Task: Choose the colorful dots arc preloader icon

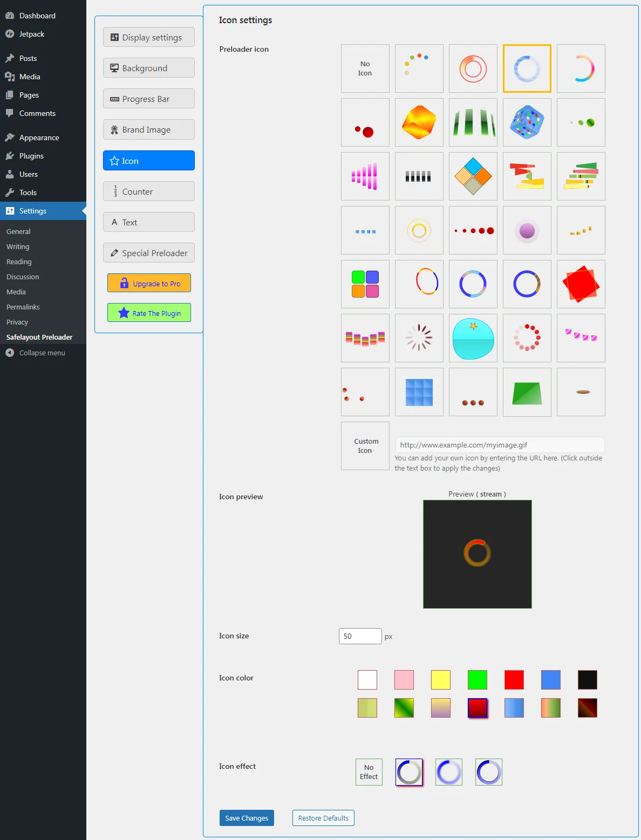Action: pos(419,68)
